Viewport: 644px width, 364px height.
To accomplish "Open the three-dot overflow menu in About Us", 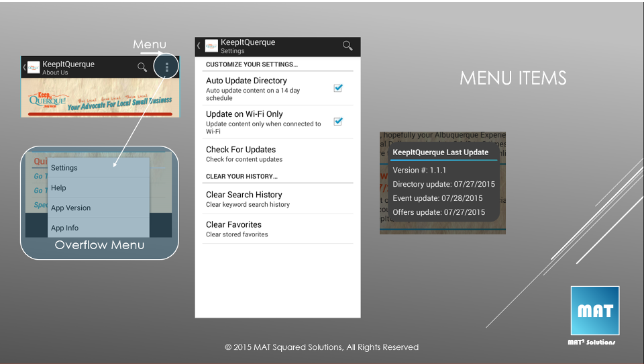I will click(x=167, y=67).
